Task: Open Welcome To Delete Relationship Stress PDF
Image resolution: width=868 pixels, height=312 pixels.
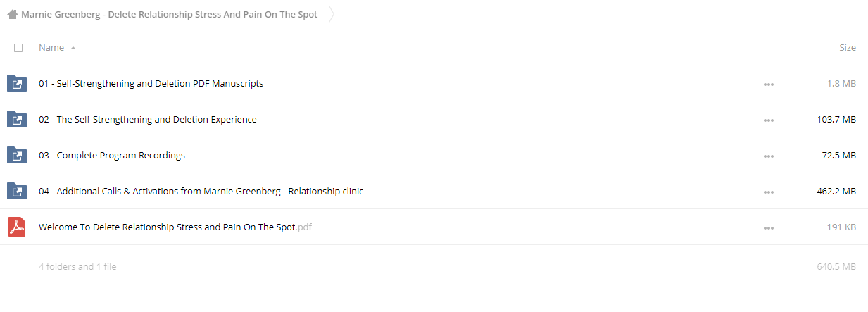Action: (175, 227)
